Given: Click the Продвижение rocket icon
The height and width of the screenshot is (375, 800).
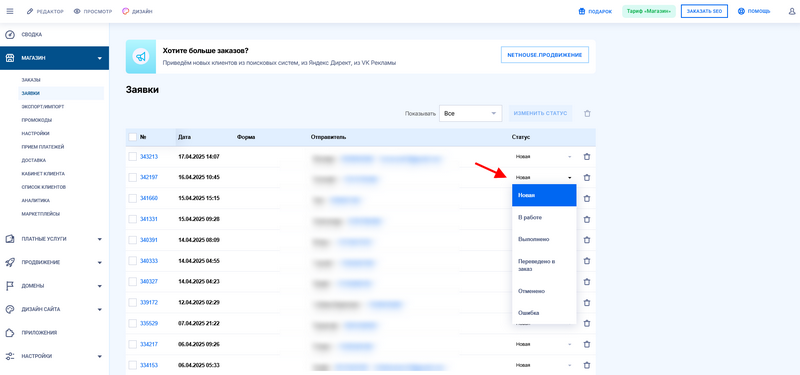Looking at the screenshot, I should coord(10,262).
